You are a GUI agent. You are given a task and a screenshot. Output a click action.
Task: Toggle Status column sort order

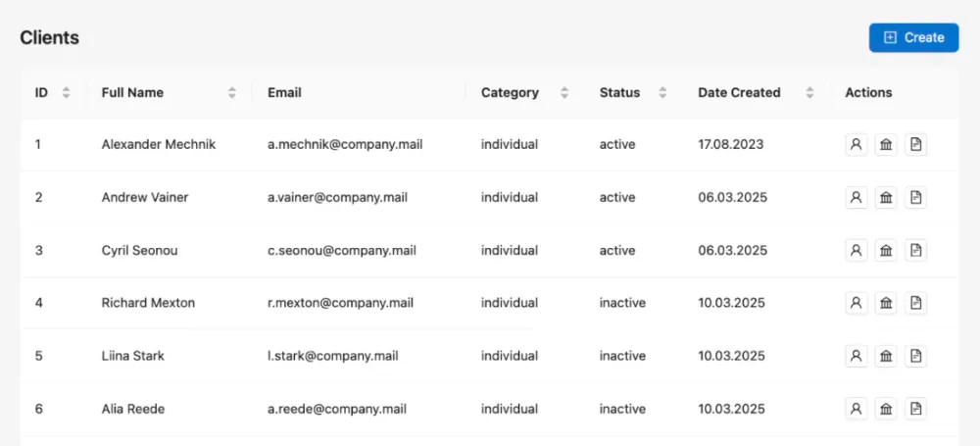pyautogui.click(x=662, y=93)
